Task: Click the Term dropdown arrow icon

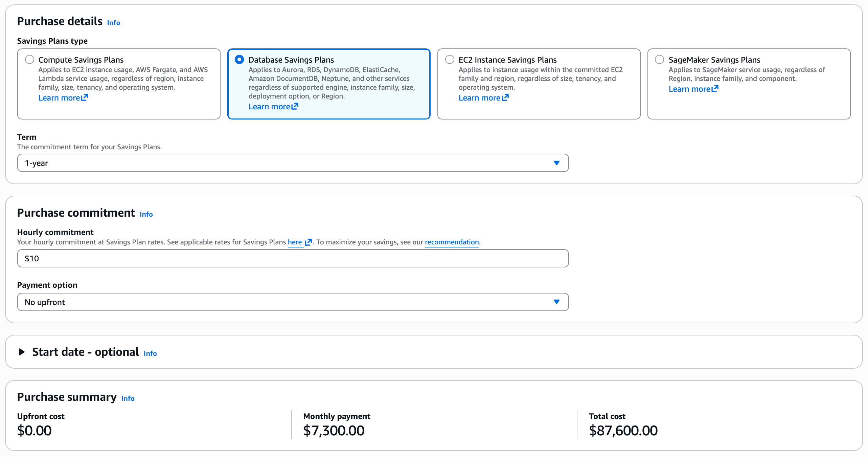Action: click(556, 163)
